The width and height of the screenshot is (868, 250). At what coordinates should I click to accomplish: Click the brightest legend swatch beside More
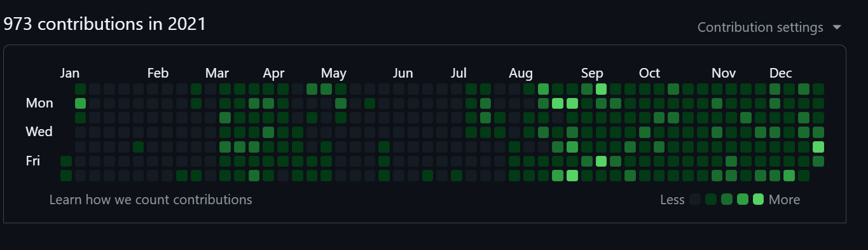(758, 200)
